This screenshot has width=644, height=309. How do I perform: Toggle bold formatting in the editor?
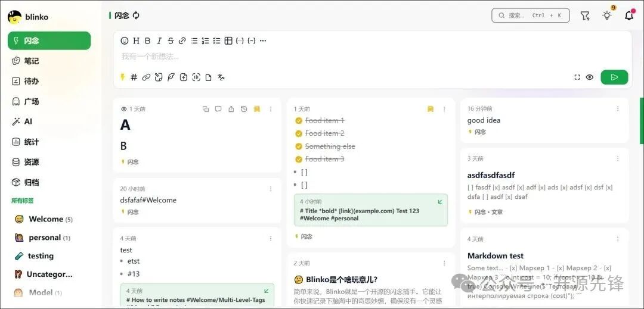click(x=148, y=40)
